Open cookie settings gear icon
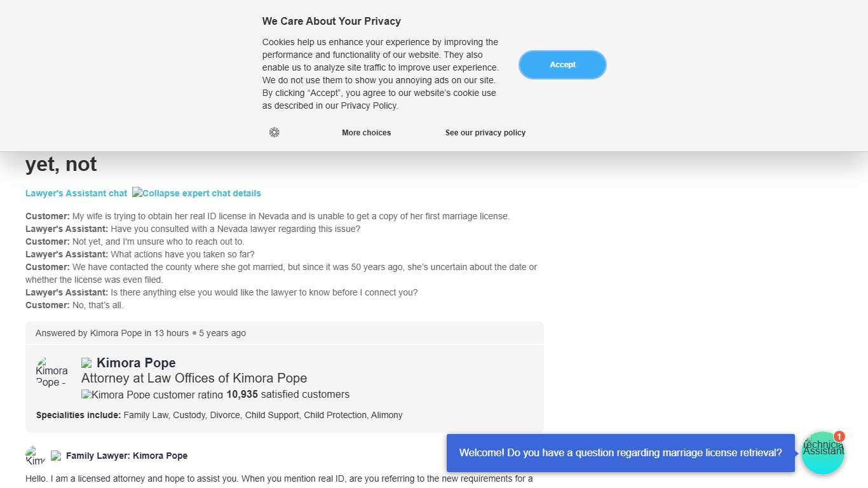The image size is (868, 488). click(x=274, y=132)
